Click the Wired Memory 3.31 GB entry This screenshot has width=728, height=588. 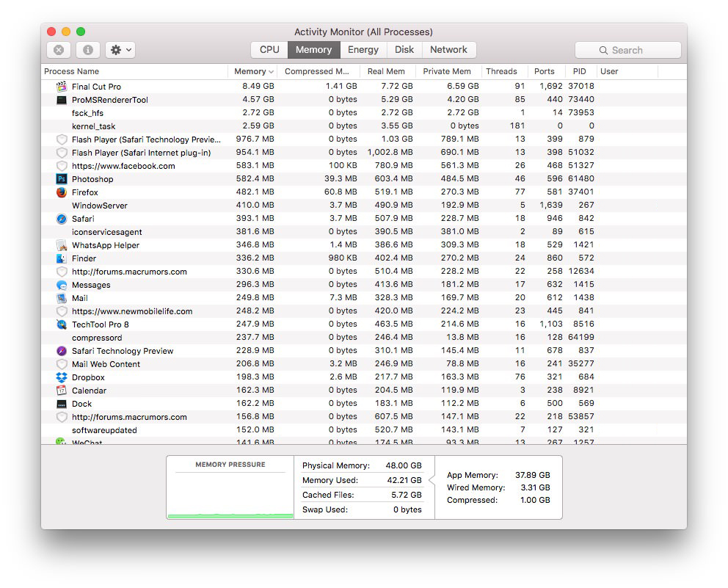(x=498, y=487)
